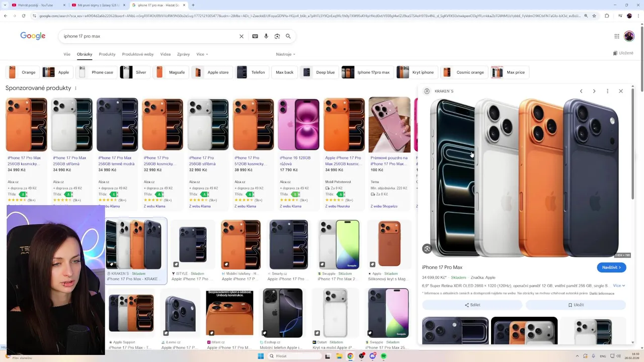The height and width of the screenshot is (362, 644).
Task: Filter by the Deep blue chip
Action: point(318,72)
